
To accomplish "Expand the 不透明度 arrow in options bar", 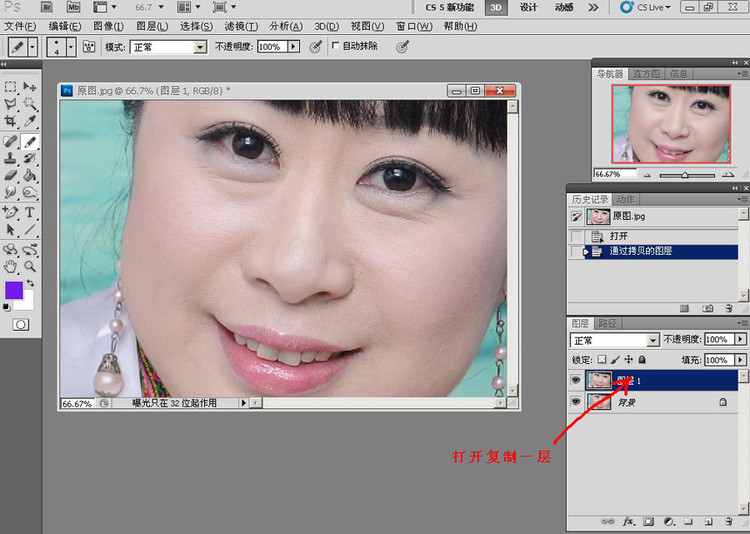I will (x=294, y=46).
